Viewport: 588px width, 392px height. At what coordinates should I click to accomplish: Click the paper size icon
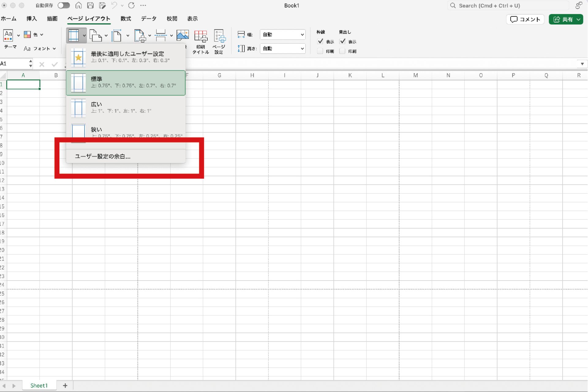point(117,36)
